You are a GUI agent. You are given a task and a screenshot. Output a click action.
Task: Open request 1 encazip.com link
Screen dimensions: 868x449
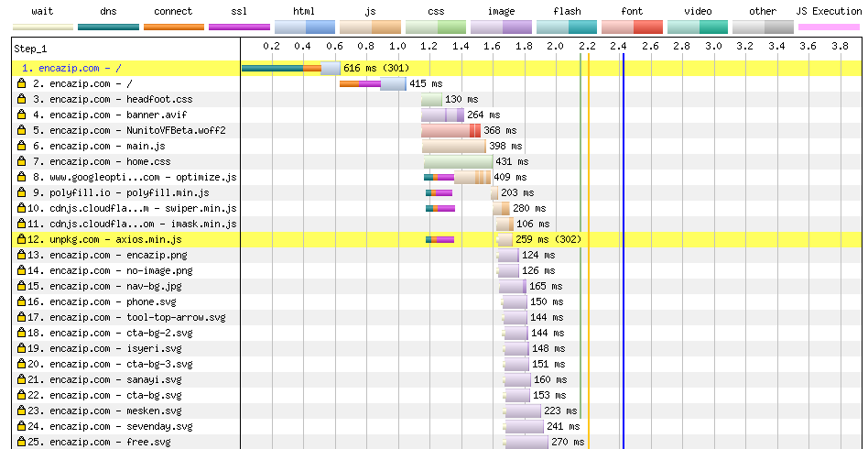click(72, 68)
